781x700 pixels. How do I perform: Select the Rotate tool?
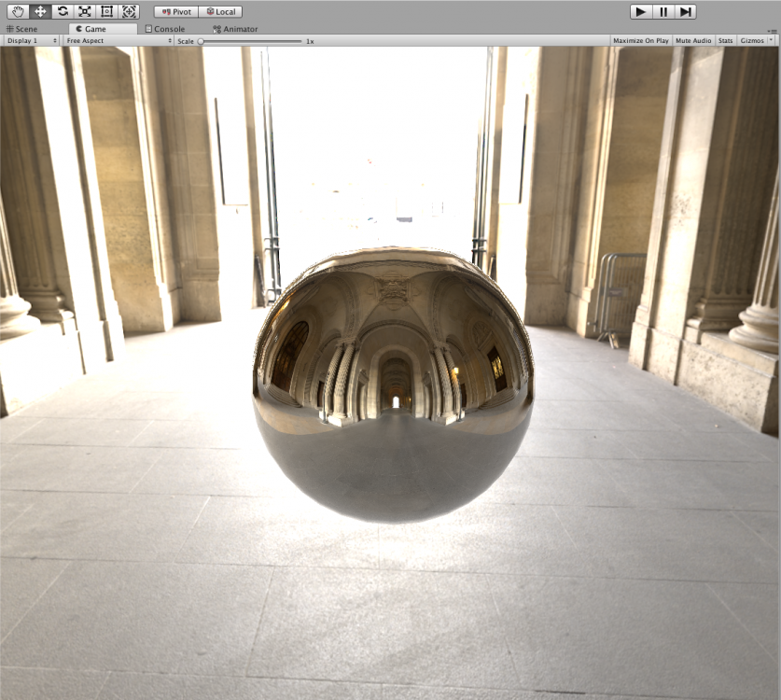click(x=62, y=11)
